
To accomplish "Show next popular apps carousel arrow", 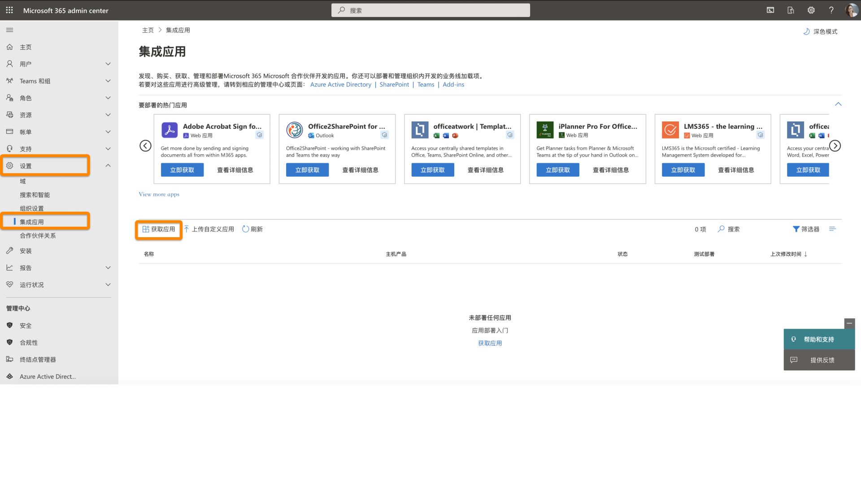I will (x=835, y=146).
